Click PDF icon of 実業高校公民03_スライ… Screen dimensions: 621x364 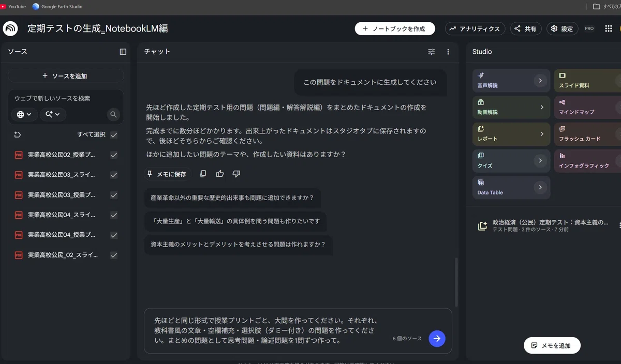[x=19, y=175]
